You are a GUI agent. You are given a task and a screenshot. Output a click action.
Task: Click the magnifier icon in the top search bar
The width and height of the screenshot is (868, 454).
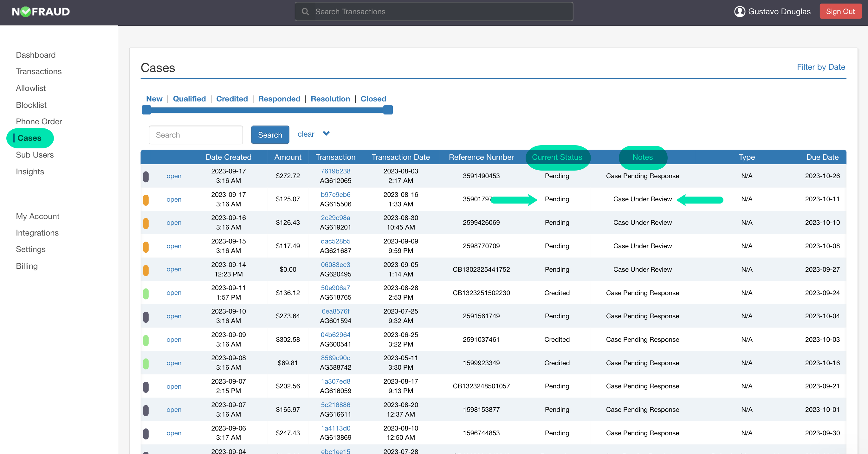coord(305,11)
